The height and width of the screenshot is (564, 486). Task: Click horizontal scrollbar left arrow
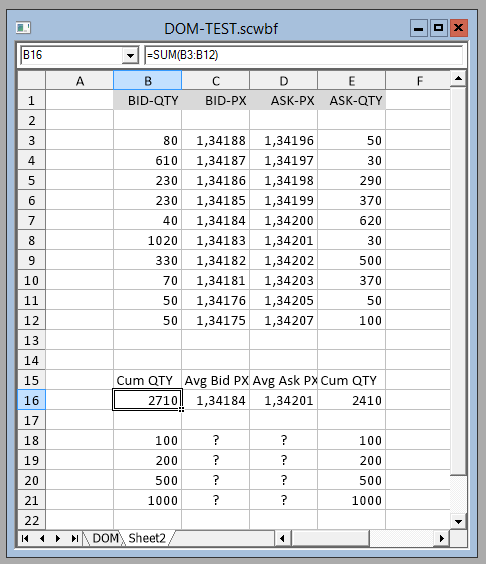282,538
